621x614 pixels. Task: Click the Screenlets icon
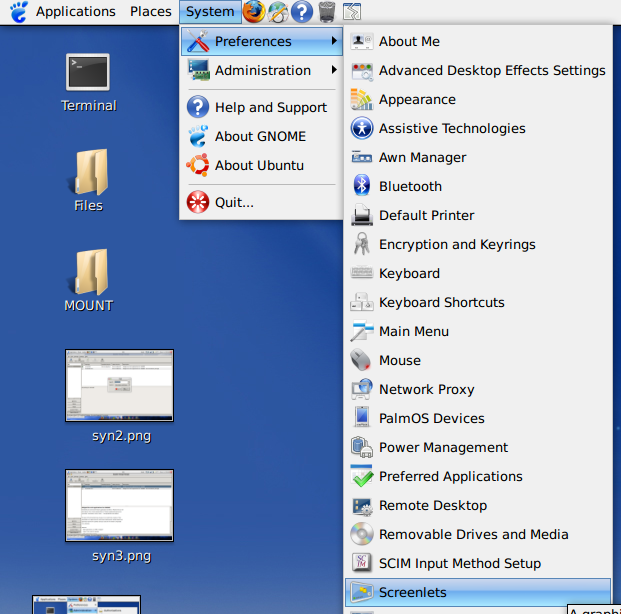click(x=362, y=592)
